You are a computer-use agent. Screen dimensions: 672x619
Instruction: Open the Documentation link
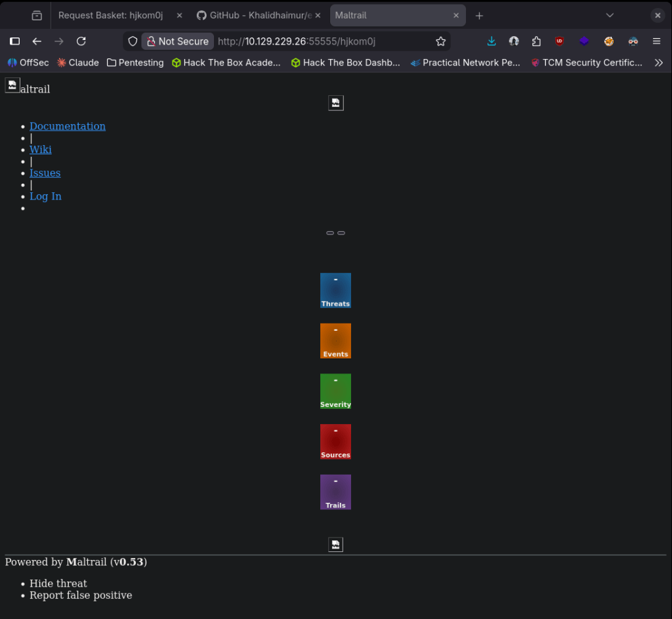(68, 126)
